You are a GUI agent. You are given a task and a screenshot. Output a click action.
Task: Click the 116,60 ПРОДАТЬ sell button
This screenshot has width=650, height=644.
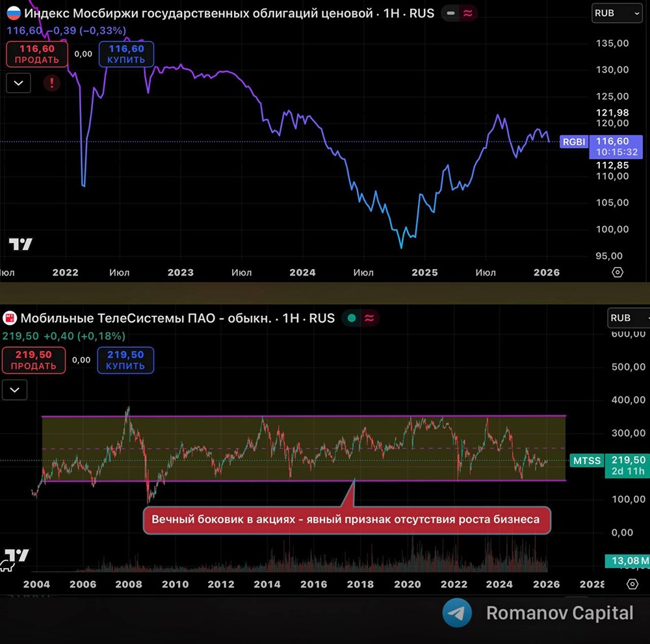(x=37, y=54)
